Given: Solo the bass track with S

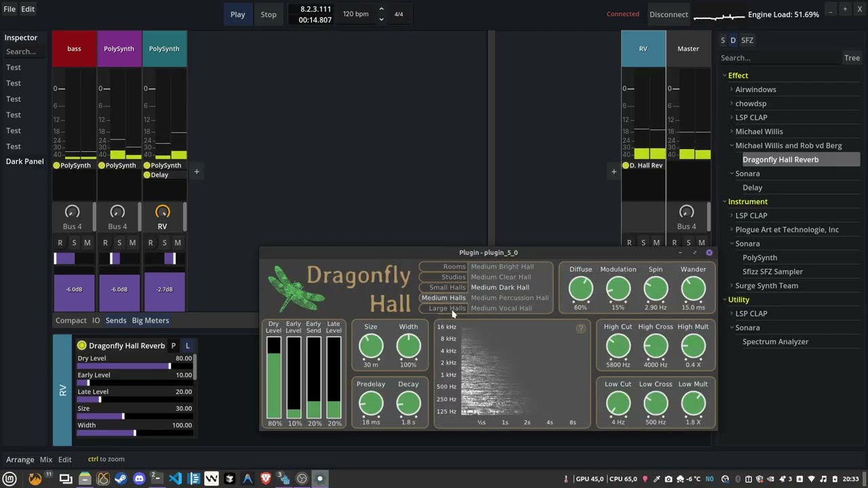Looking at the screenshot, I should (74, 243).
